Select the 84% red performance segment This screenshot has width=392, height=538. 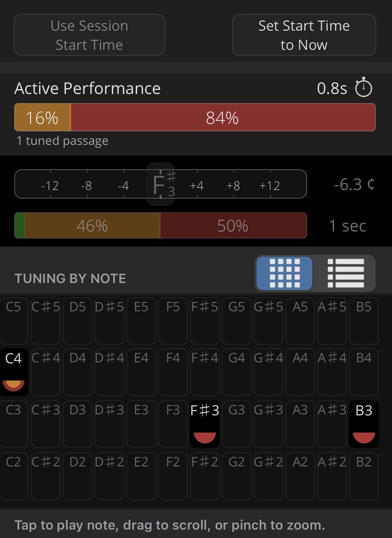223,118
